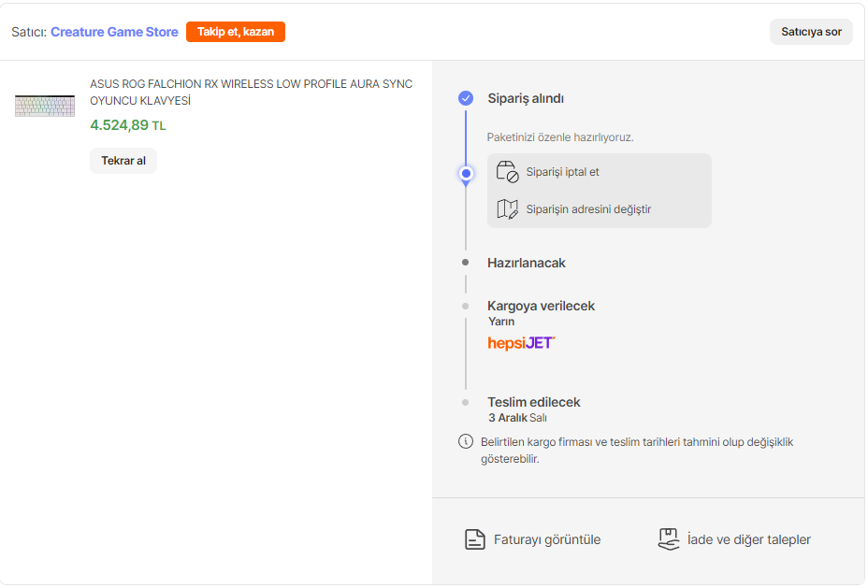Click the return requests box icon

coord(668,539)
